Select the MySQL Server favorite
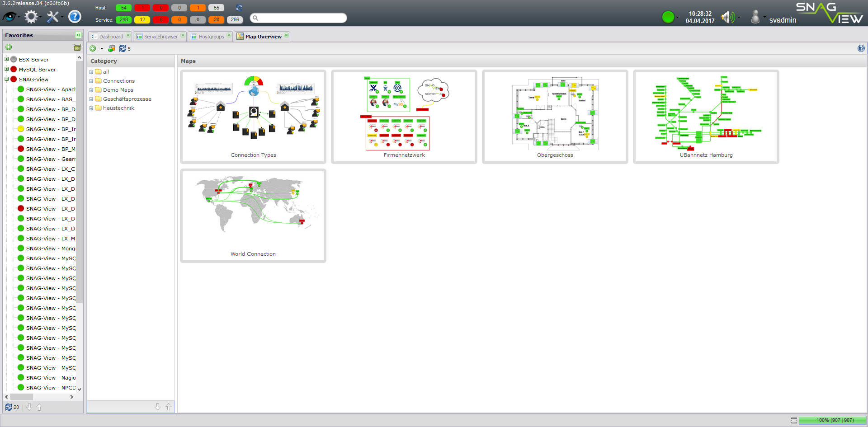 [x=38, y=69]
